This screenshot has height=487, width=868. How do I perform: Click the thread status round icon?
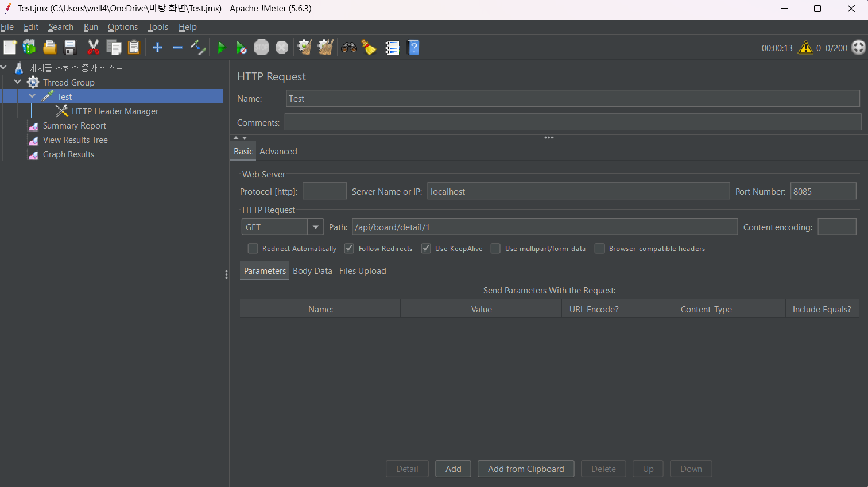[858, 48]
